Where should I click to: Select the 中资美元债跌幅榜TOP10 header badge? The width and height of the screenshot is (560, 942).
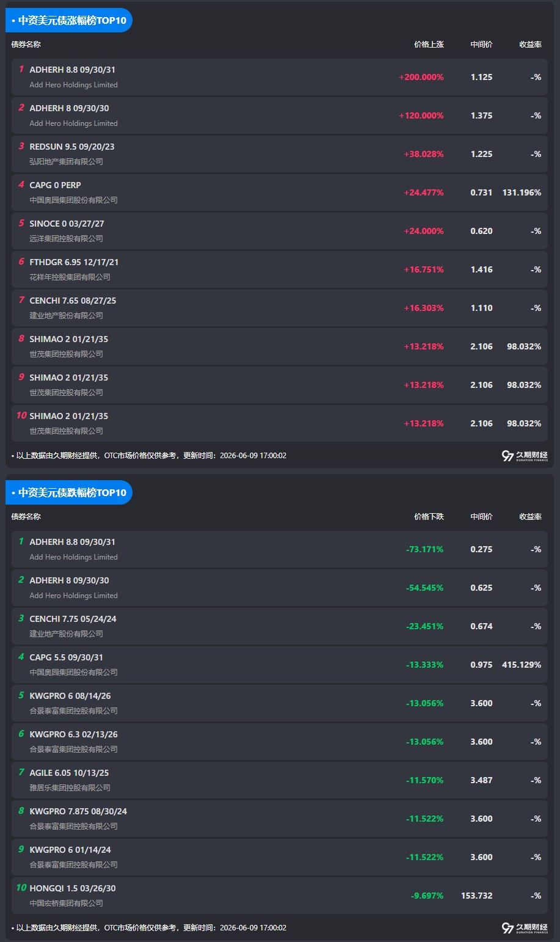pos(69,492)
